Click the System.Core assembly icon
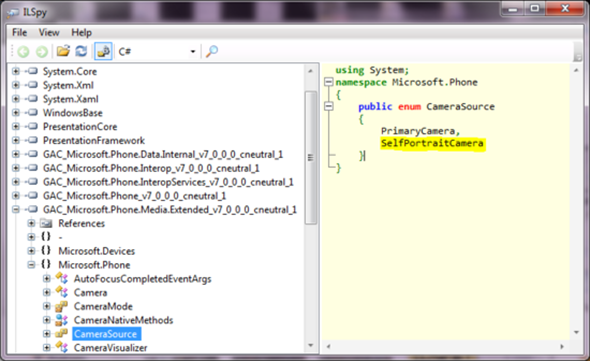The image size is (590, 361). click(x=33, y=71)
